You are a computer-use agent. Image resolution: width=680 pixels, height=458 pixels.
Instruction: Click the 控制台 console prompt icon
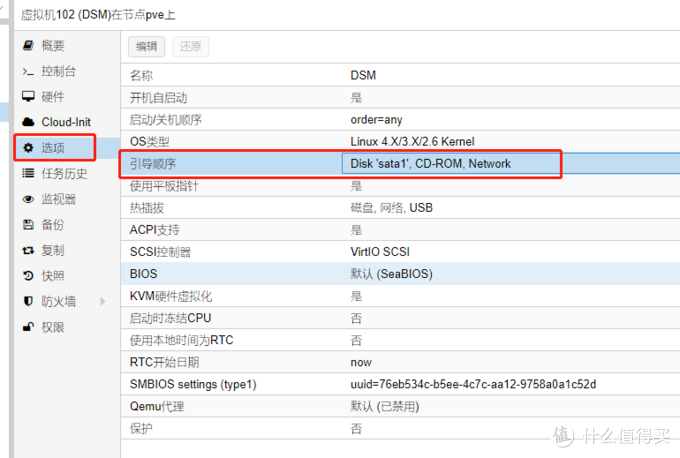(x=28, y=71)
